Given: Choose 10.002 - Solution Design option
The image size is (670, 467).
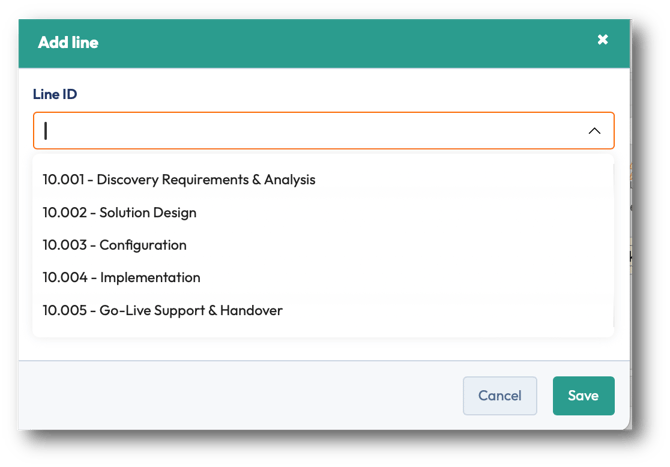Looking at the screenshot, I should 120,213.
